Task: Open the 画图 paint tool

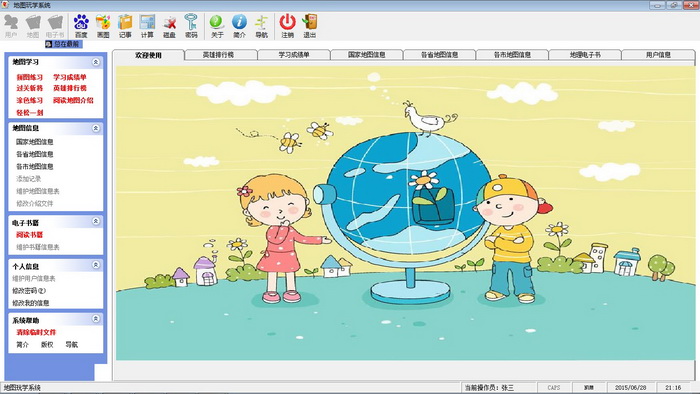Action: click(103, 26)
